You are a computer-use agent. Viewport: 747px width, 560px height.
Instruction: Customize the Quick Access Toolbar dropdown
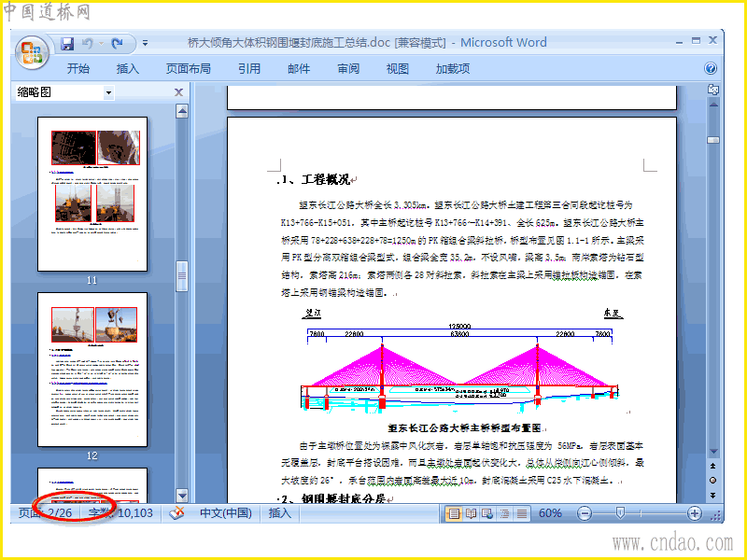point(146,43)
